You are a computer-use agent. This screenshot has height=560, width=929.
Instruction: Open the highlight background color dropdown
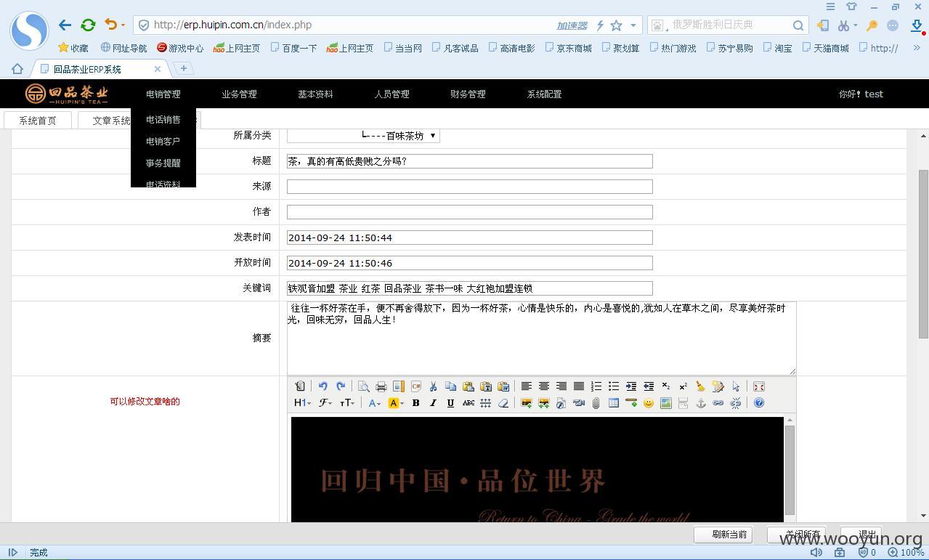click(396, 403)
